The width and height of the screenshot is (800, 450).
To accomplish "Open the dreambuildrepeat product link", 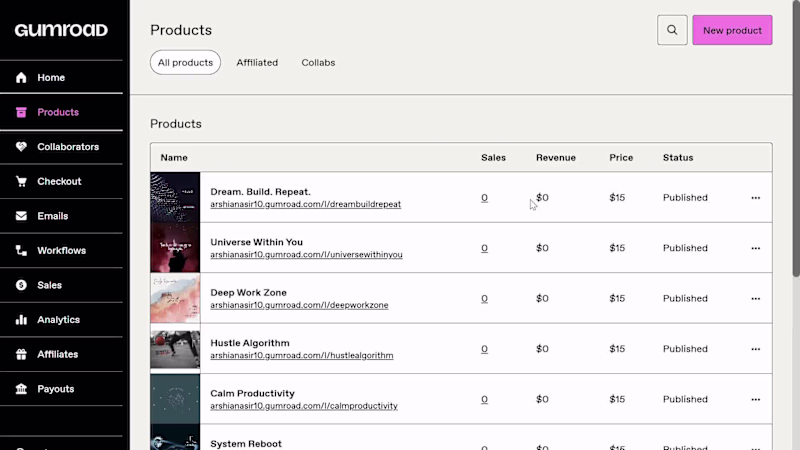I will (x=306, y=204).
